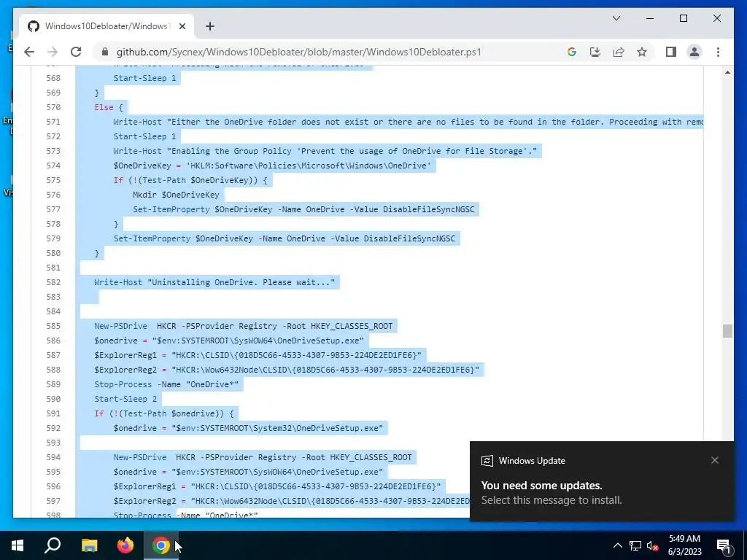This screenshot has width=747, height=560.
Task: Click line number 570
Action: click(x=53, y=107)
